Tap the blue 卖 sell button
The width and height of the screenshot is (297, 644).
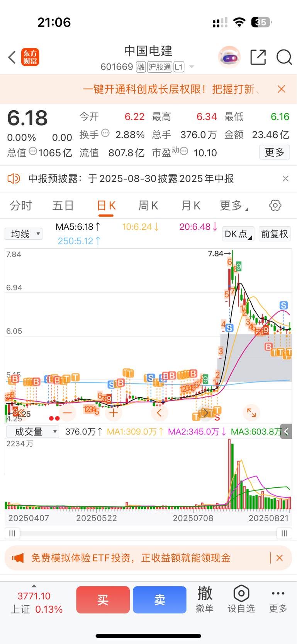click(160, 600)
